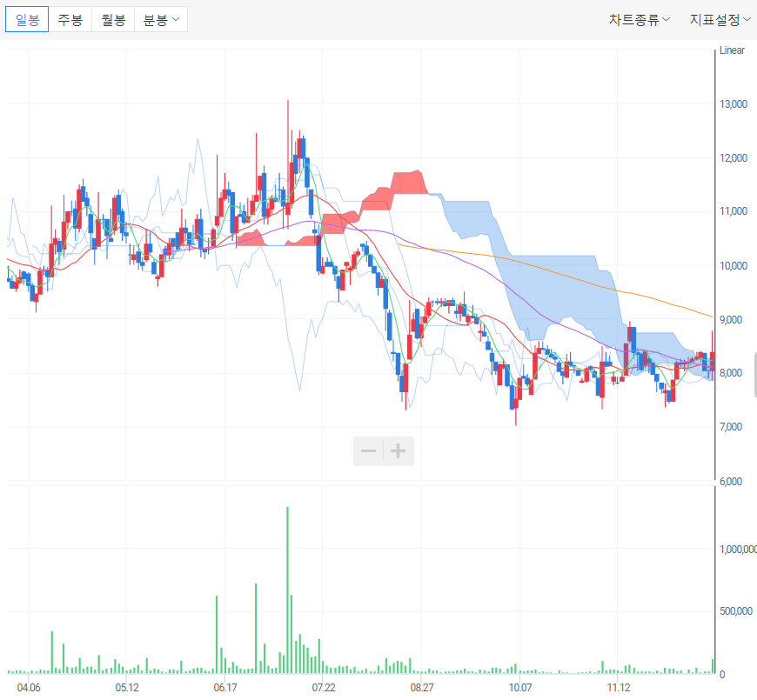Open the 분봉 minute chart dropdown

point(161,19)
